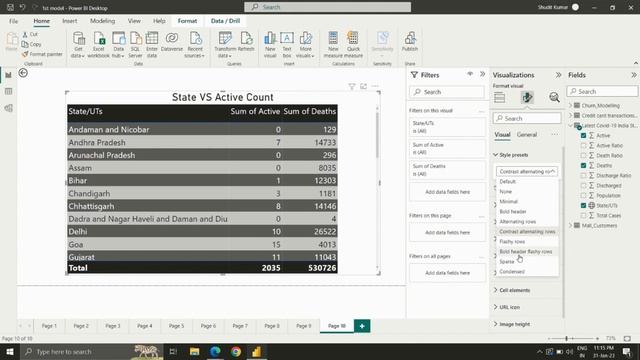Image resolution: width=640 pixels, height=360 pixels.
Task: Uncheck the State/UTs field checkbox
Action: point(583,205)
